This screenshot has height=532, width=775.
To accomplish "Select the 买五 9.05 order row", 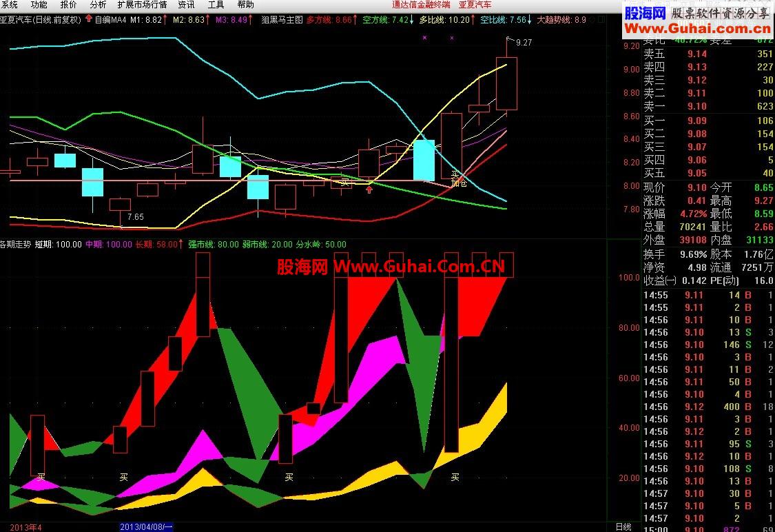I will coord(707,173).
